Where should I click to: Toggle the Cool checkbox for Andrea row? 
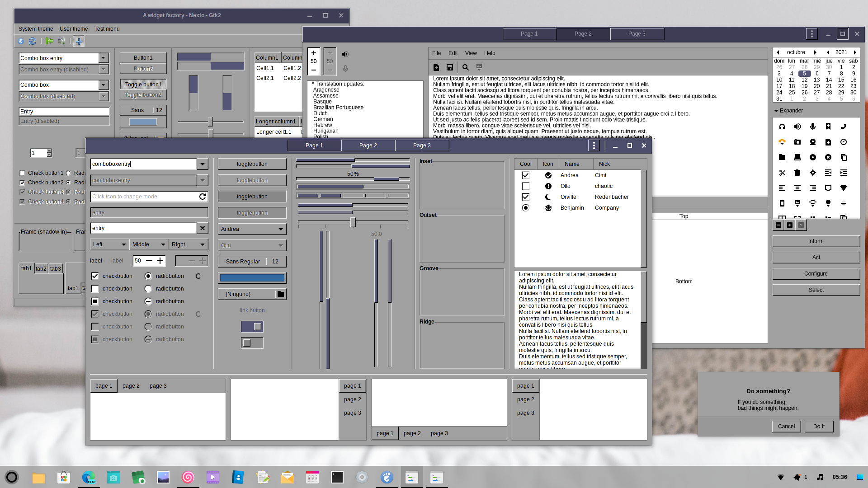click(525, 175)
